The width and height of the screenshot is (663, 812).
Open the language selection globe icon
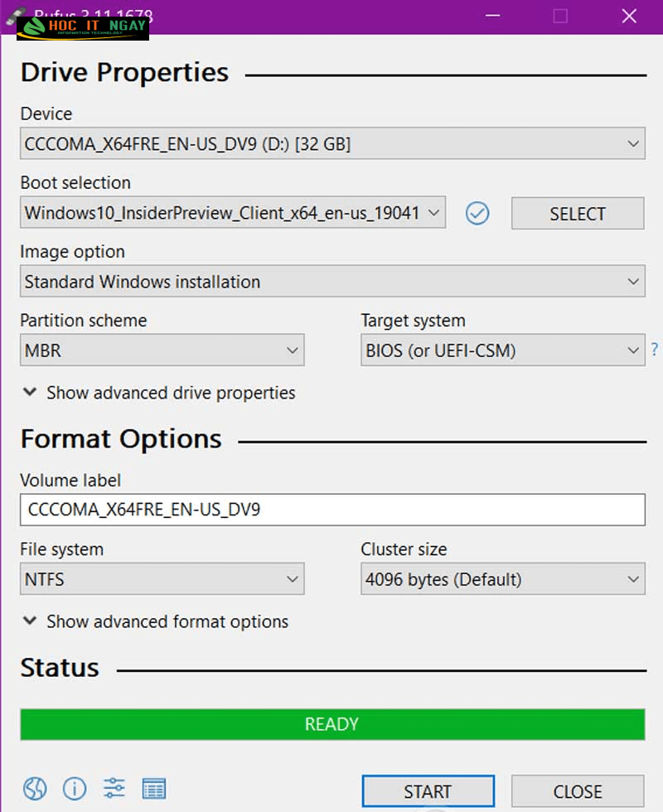point(35,789)
